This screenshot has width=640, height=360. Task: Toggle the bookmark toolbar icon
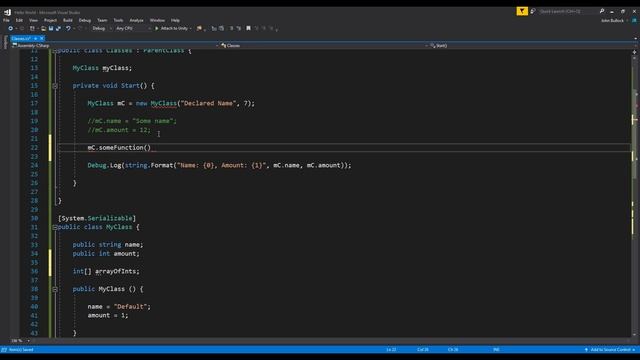coord(248,29)
